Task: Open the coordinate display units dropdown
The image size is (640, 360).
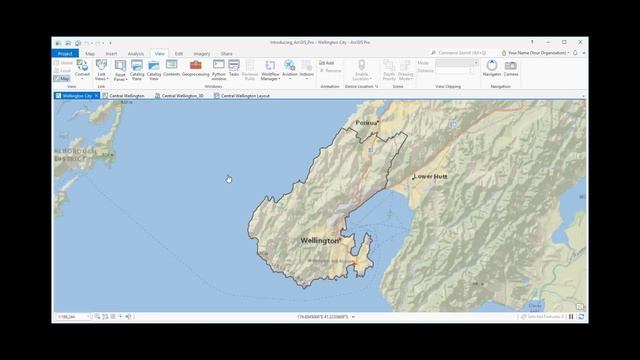Action: click(x=353, y=317)
